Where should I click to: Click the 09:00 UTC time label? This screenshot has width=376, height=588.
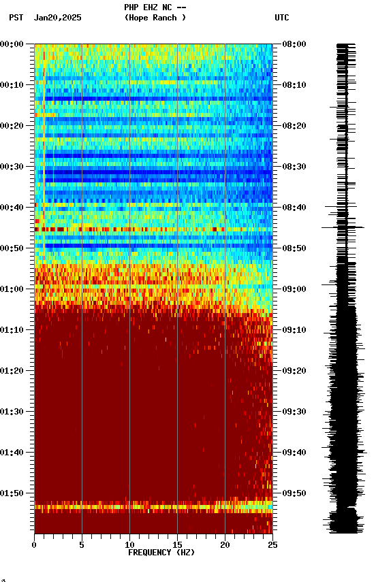pyautogui.click(x=294, y=289)
